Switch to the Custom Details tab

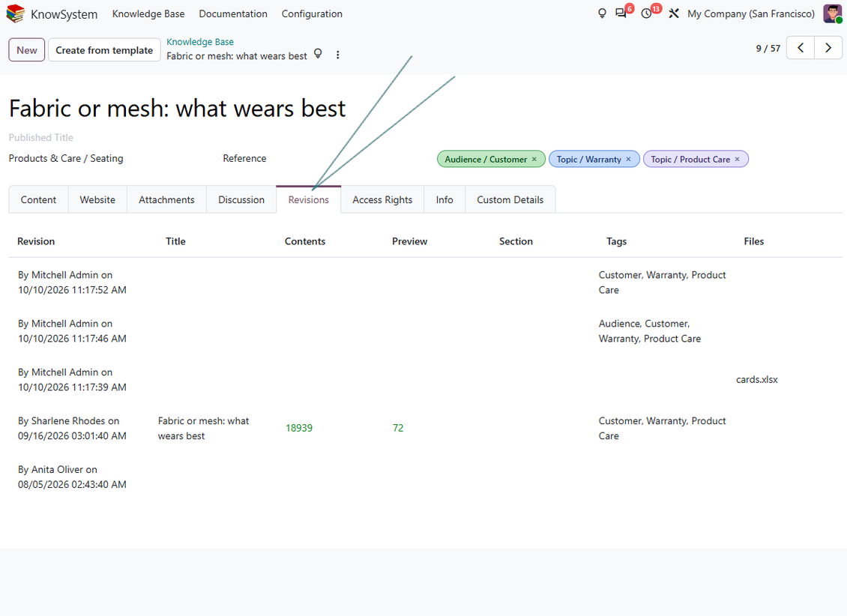point(510,200)
